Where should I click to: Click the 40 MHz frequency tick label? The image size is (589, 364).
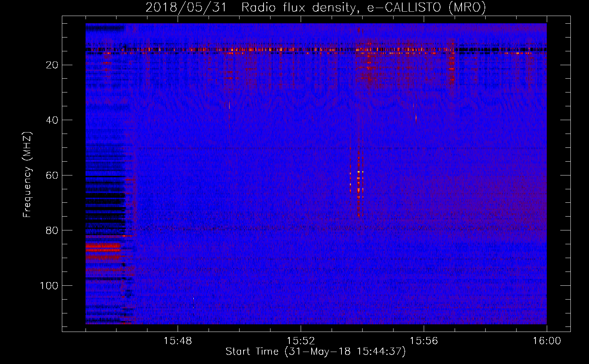(52, 120)
